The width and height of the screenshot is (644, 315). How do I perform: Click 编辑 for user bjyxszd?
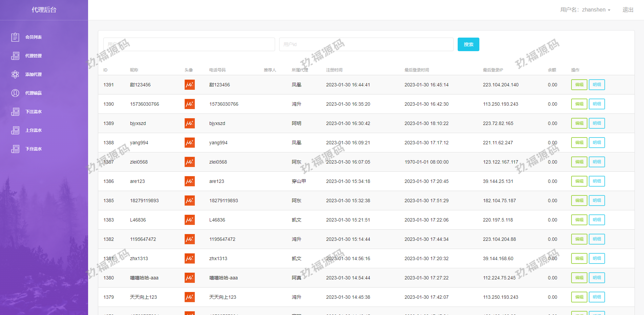(579, 123)
